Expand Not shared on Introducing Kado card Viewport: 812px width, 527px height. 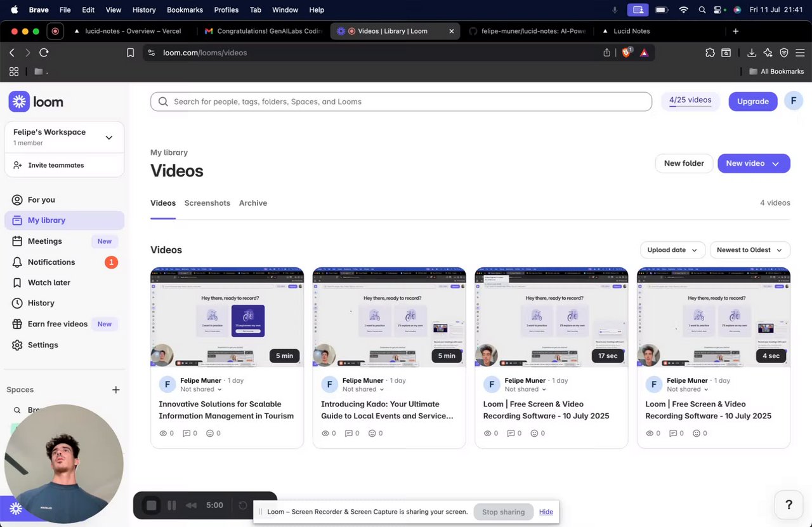tap(363, 389)
